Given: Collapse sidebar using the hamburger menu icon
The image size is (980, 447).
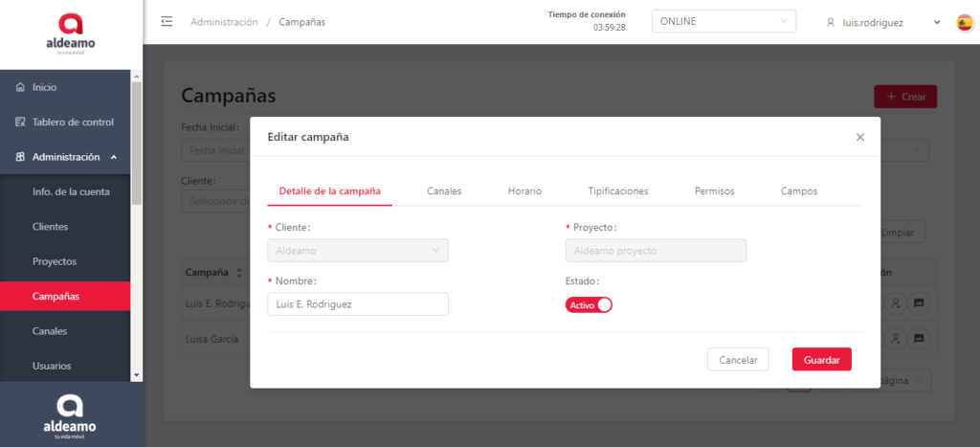Looking at the screenshot, I should click(x=167, y=22).
